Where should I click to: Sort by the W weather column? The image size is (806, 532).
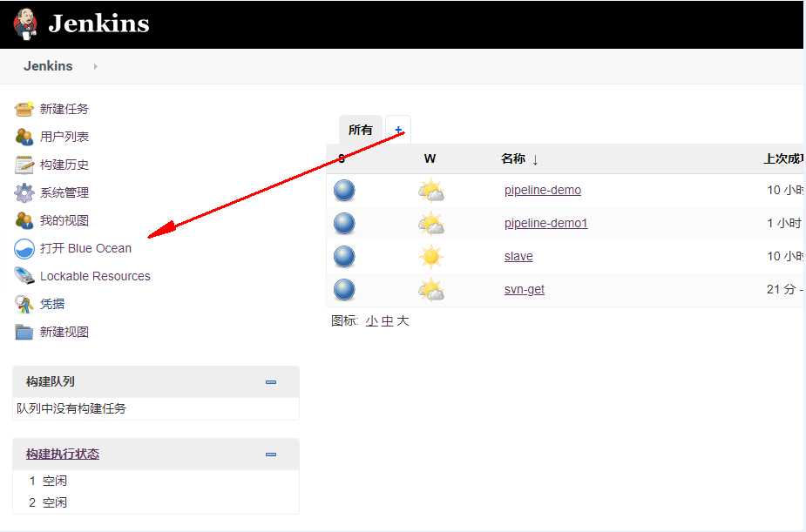pos(430,158)
